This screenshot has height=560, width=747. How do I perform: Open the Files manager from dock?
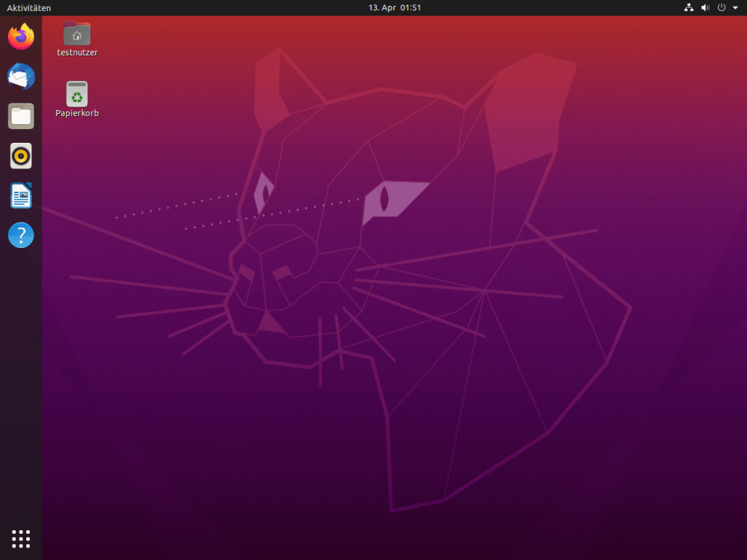(21, 116)
